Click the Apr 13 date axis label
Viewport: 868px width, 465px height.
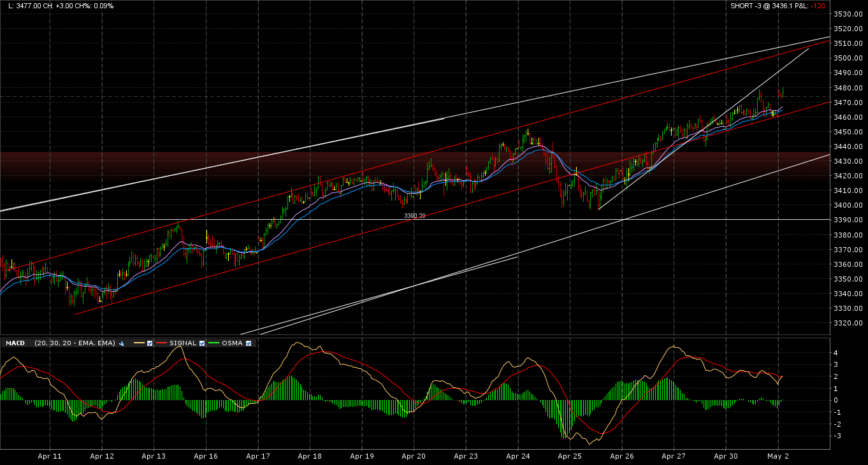(x=154, y=457)
